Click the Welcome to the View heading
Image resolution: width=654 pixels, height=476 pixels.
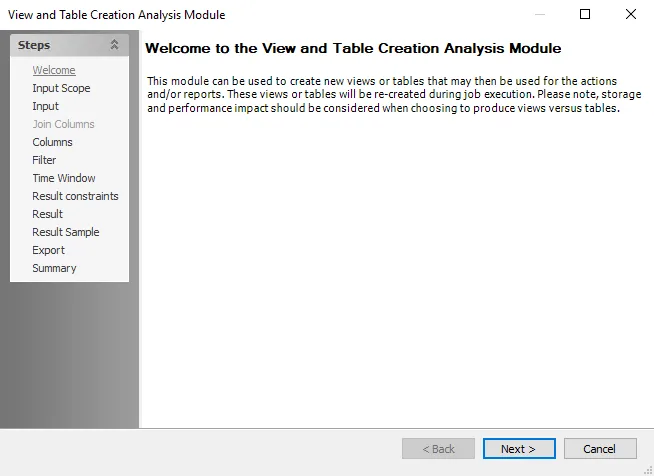tap(353, 48)
